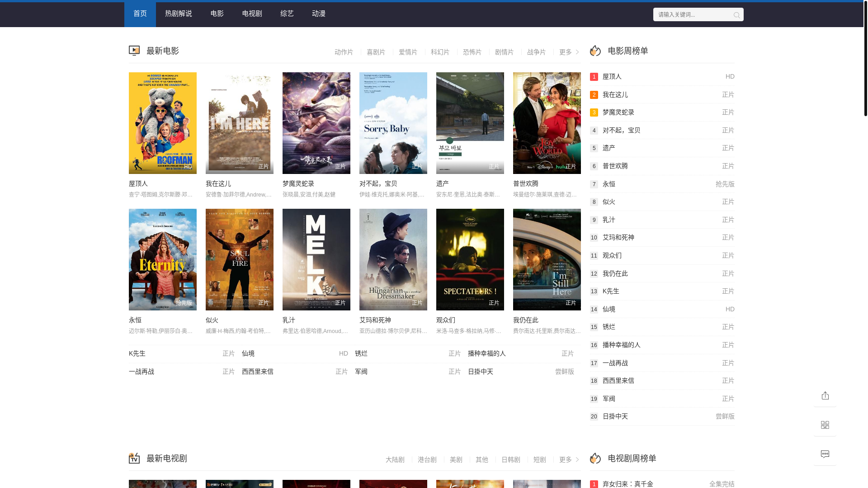This screenshot has width=868, height=488.
Task: Click the latest movies section icon
Action: click(134, 51)
